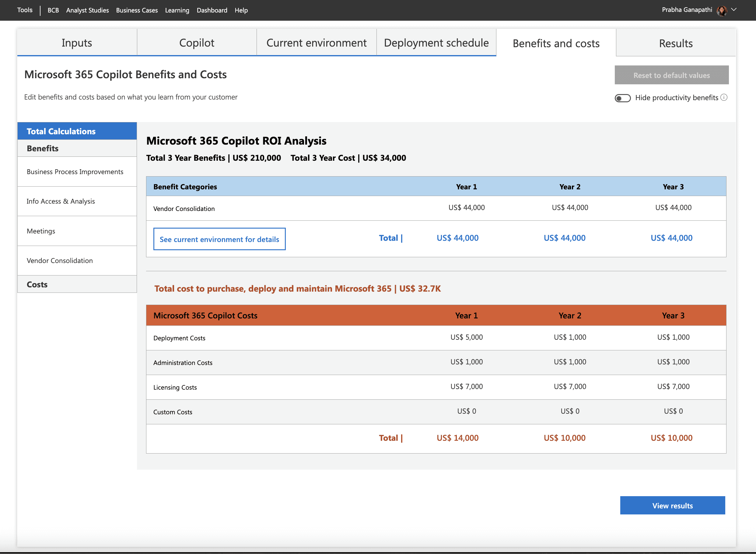Screen dimensions: 756x554
Task: Click See current environment for details
Action: 219,239
